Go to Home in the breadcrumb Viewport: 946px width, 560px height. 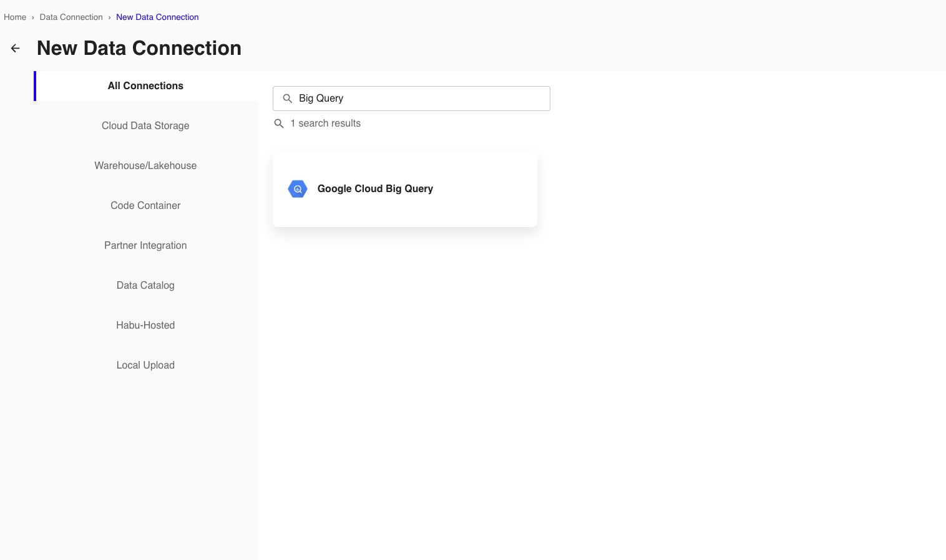coord(15,17)
